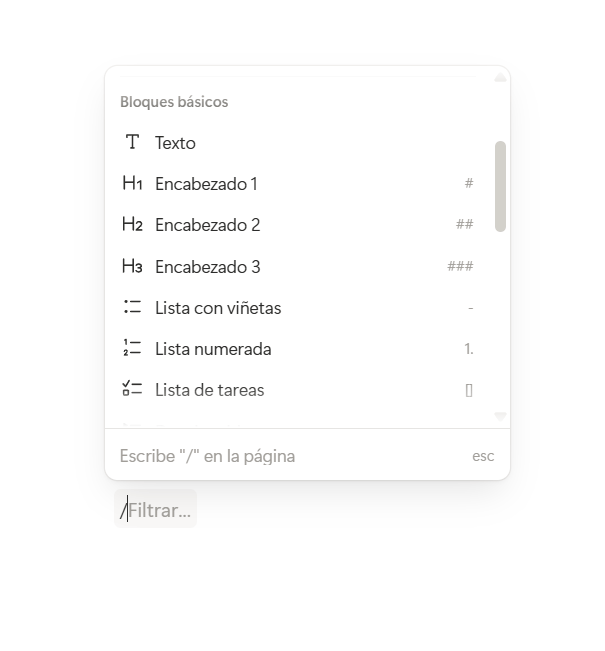Image resolution: width=605 pixels, height=651 pixels.
Task: Click the Bloques básicos section header
Action: 174,102
